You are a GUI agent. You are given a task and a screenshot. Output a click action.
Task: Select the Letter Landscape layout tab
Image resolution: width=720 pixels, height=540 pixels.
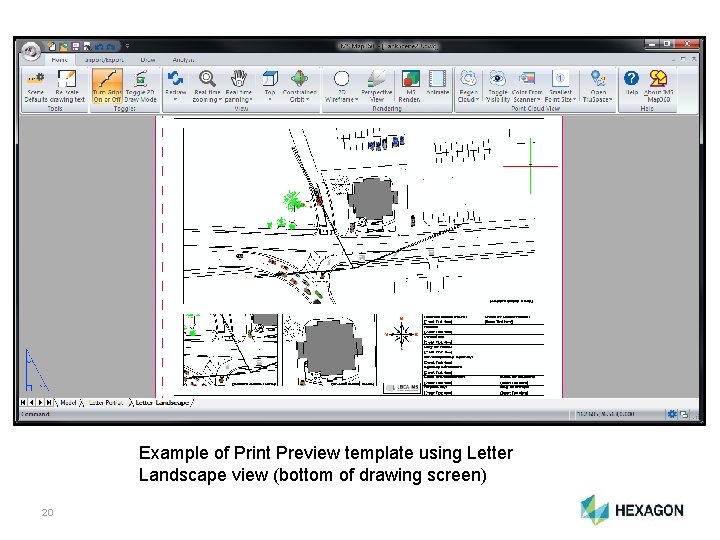pyautogui.click(x=162, y=403)
